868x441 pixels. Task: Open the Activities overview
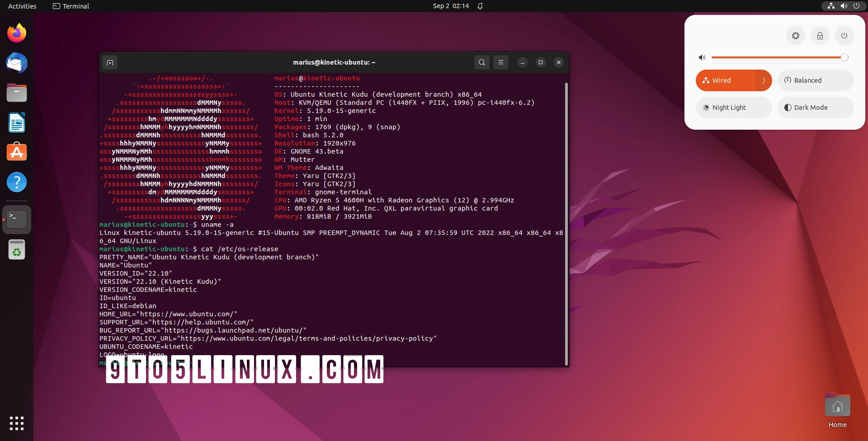pyautogui.click(x=22, y=6)
